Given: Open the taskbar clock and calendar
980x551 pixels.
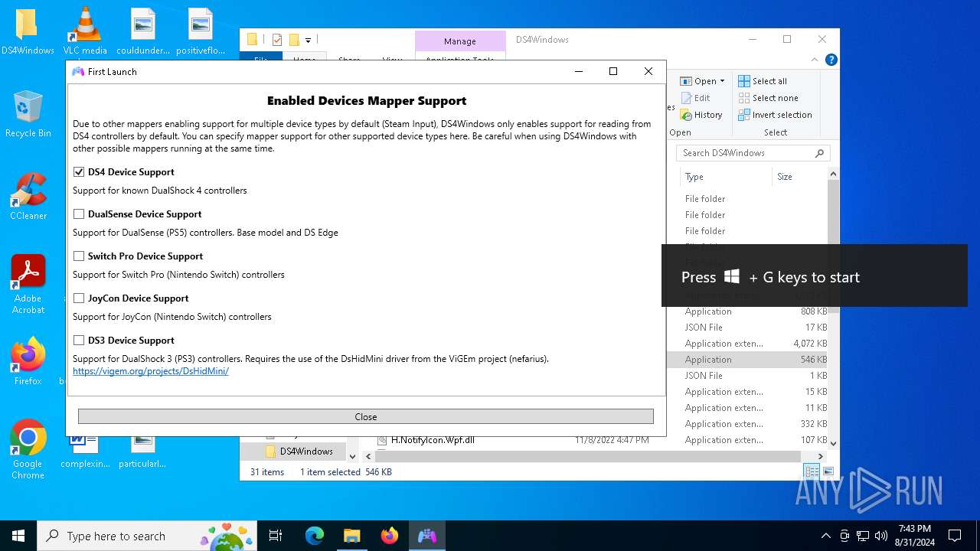Looking at the screenshot, I should [x=914, y=536].
